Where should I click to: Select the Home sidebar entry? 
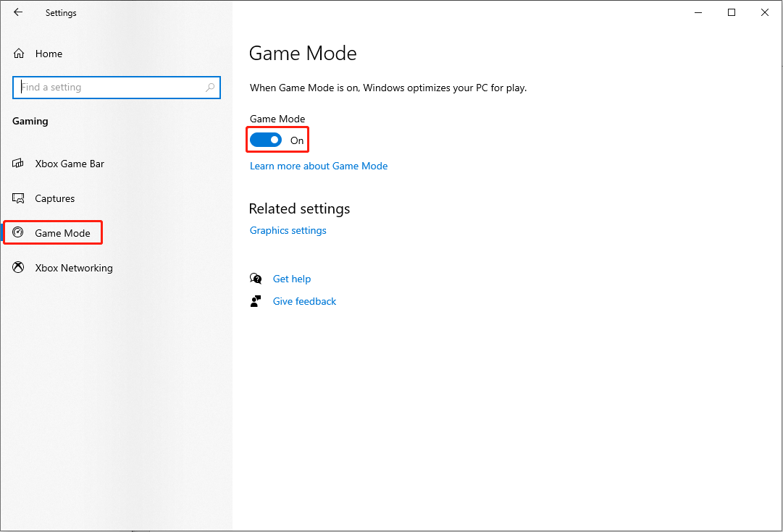click(49, 53)
